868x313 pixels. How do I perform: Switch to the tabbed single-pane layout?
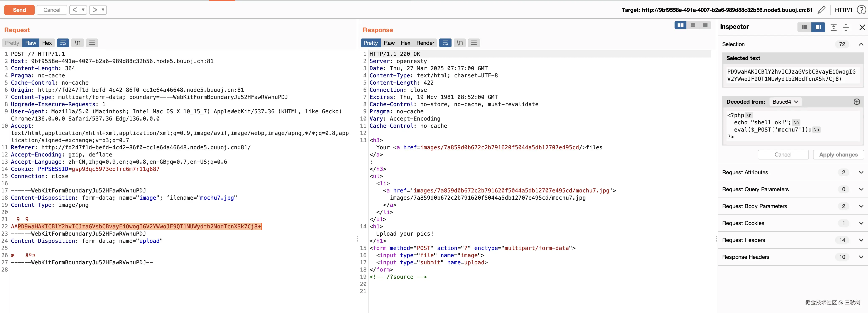point(705,25)
